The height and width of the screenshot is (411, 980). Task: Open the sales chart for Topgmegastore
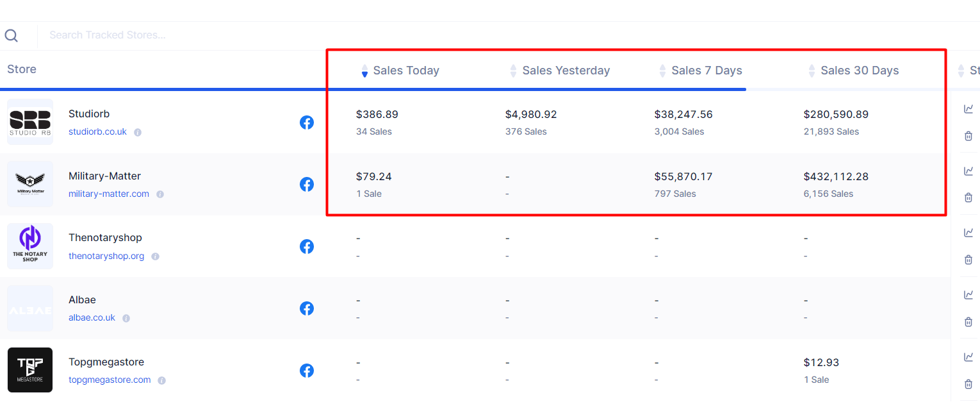pyautogui.click(x=968, y=357)
